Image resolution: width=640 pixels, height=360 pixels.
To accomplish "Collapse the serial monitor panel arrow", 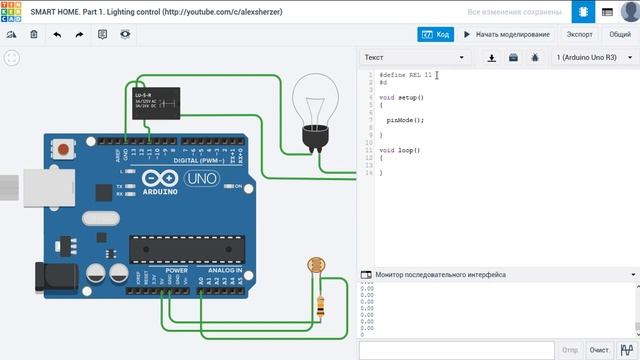I will click(633, 275).
